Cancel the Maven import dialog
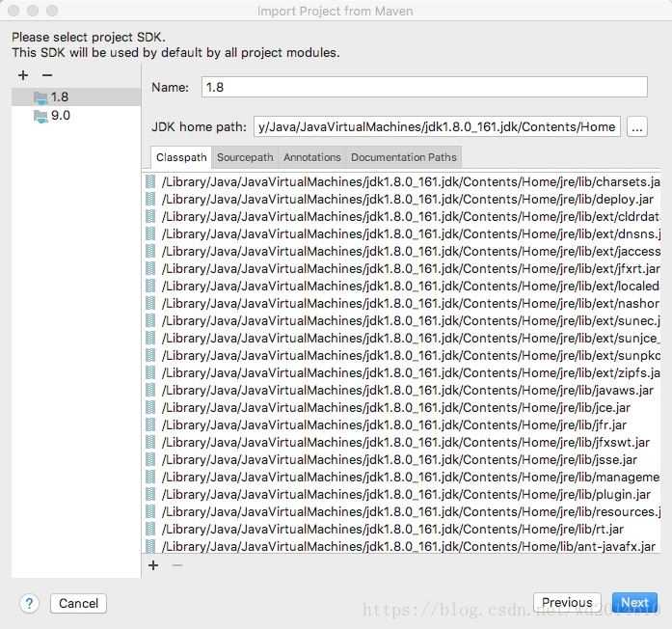This screenshot has width=672, height=629. [78, 603]
